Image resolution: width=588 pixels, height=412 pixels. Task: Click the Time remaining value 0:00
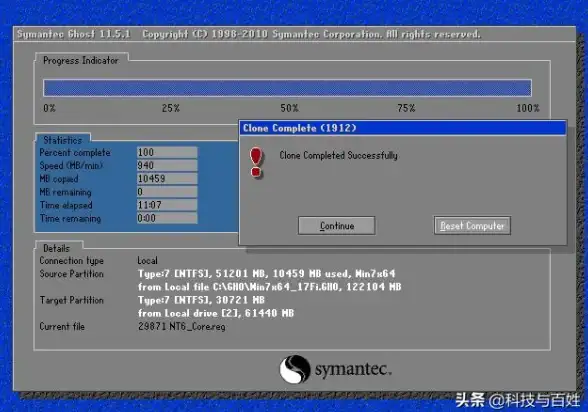(x=167, y=218)
